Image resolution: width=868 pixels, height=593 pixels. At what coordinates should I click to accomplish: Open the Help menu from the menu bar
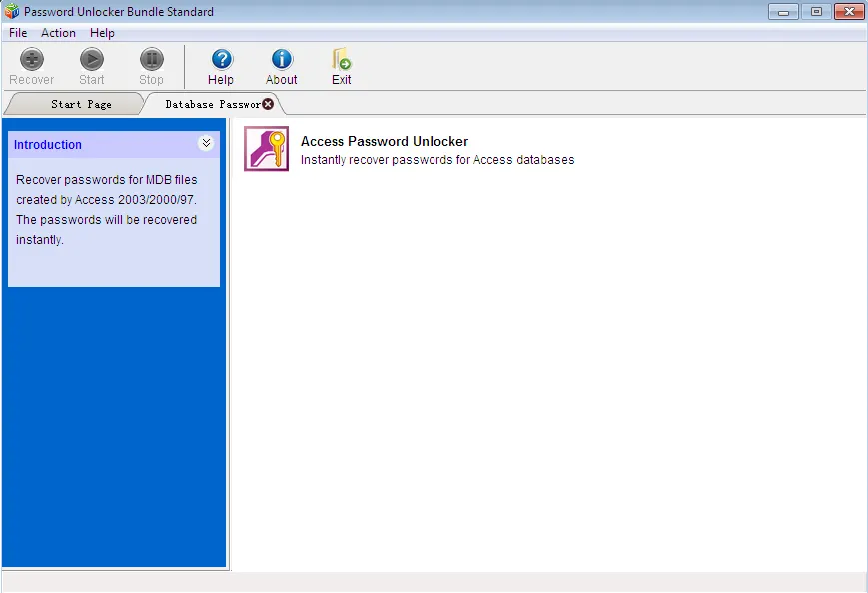point(102,32)
